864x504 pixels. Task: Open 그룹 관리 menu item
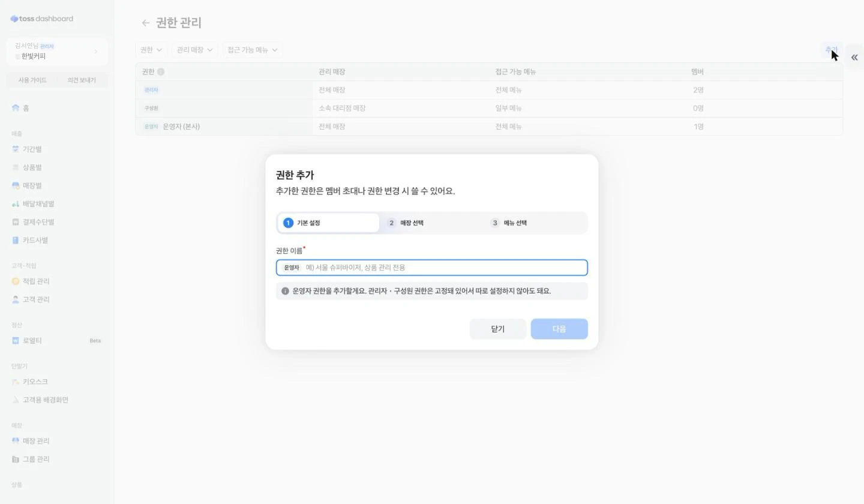pyautogui.click(x=57, y=459)
